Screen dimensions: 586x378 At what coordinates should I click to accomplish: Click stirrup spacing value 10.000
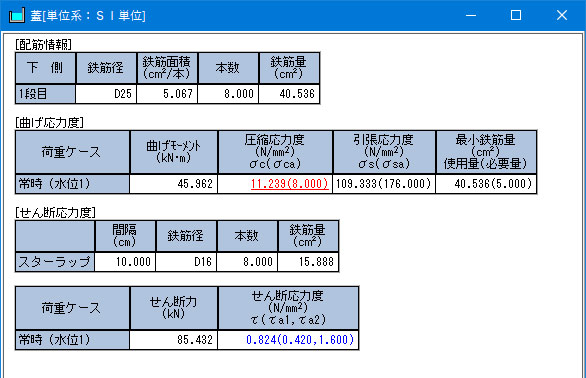point(125,262)
